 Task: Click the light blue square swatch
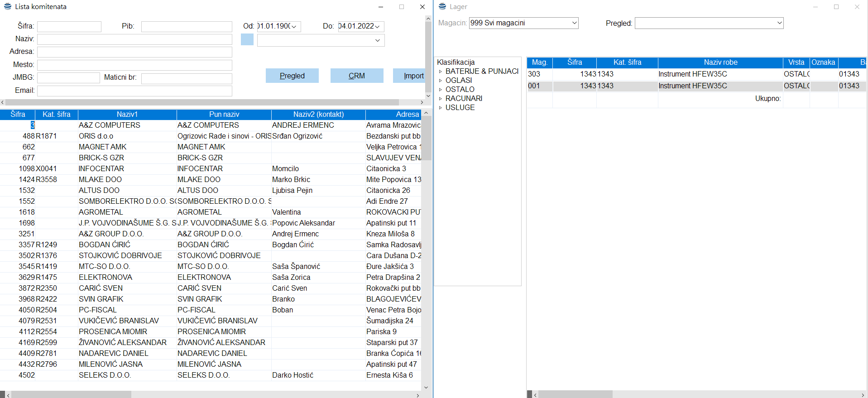click(x=247, y=40)
